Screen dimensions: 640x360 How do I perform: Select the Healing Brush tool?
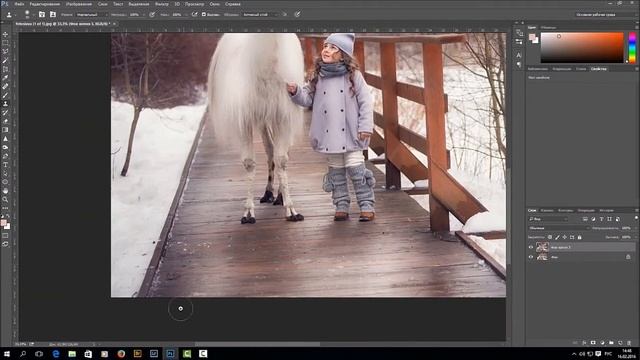[x=5, y=86]
